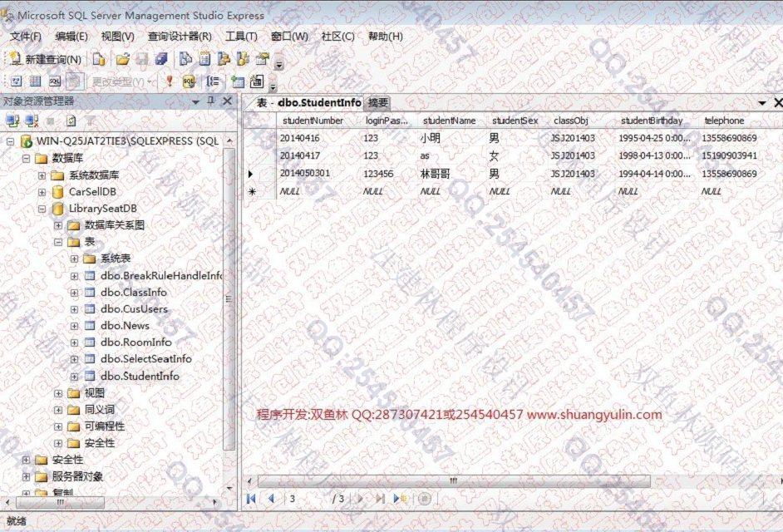Click the Add New Derived Table icon
The width and height of the screenshot is (783, 532).
click(257, 81)
